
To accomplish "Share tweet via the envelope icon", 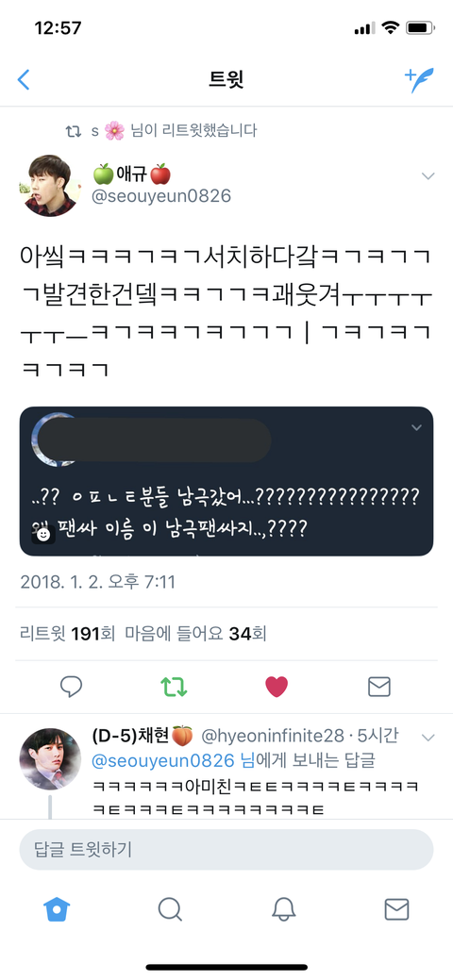I will 379,687.
